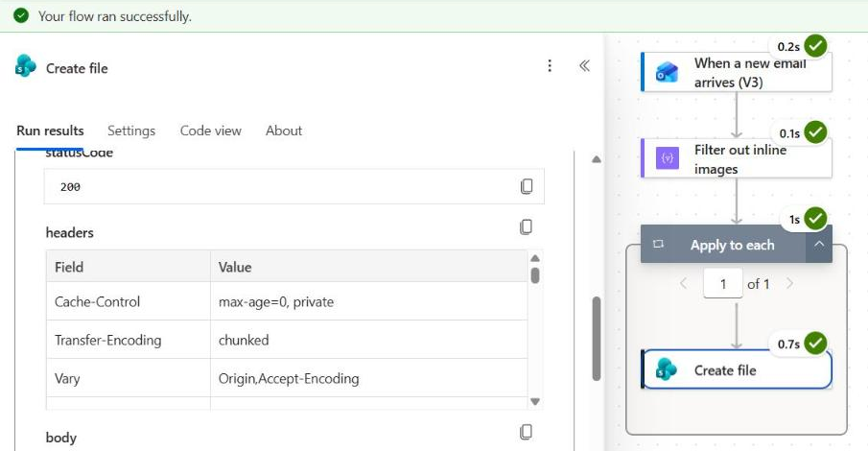Open the Code view tab
868x451 pixels.
pos(211,131)
